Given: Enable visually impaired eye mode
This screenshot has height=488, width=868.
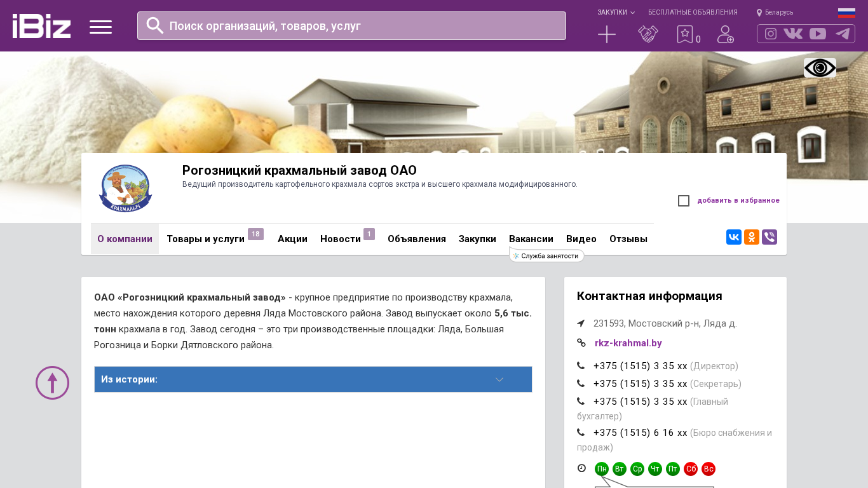Looking at the screenshot, I should [820, 68].
